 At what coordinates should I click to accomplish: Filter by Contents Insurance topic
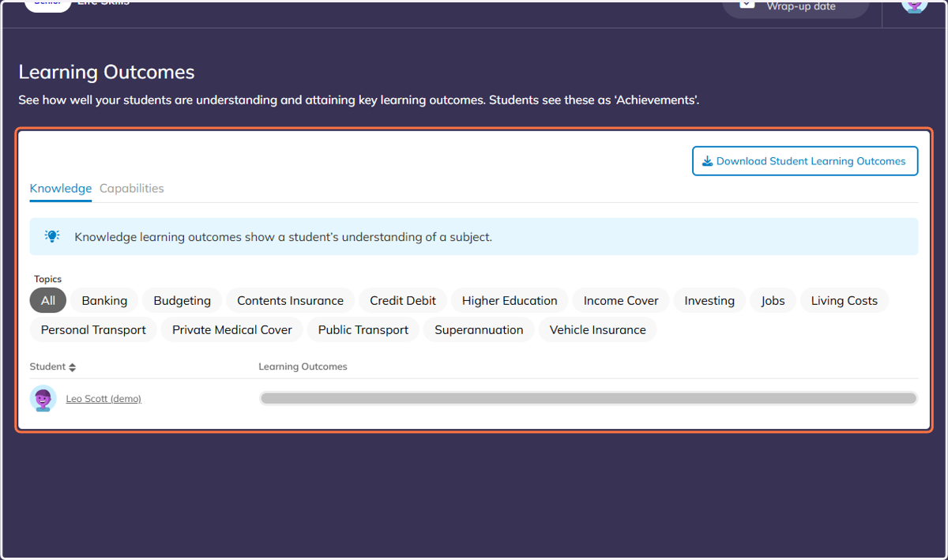click(x=291, y=301)
